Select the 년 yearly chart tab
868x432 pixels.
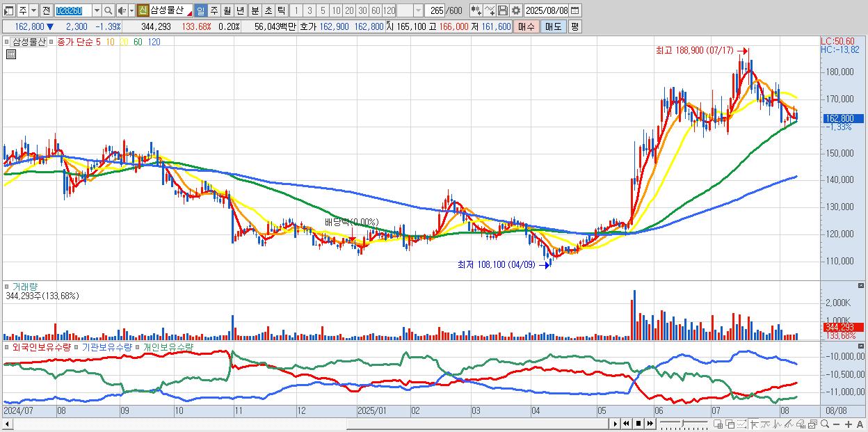[x=240, y=10]
